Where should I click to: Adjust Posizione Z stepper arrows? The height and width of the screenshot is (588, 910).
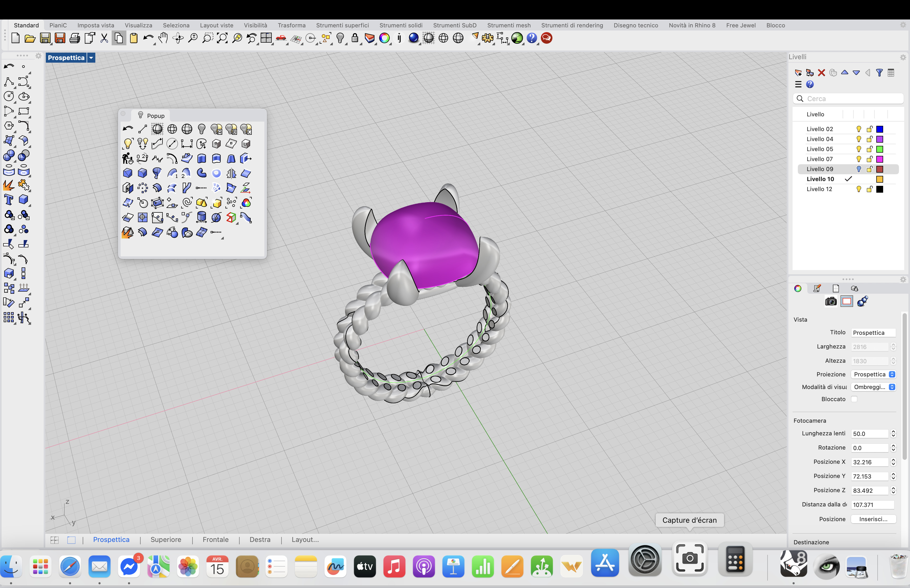point(893,491)
